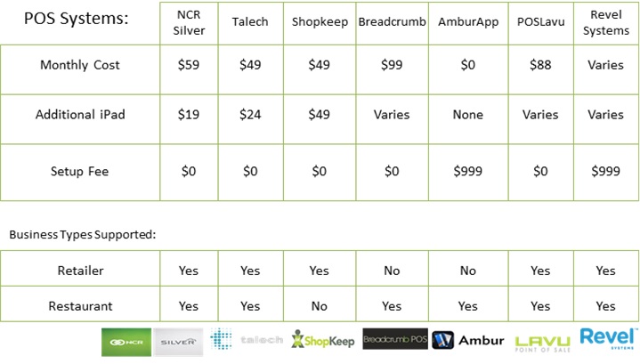Click the Monthly Cost row label
The width and height of the screenshot is (640, 364).
pyautogui.click(x=80, y=65)
